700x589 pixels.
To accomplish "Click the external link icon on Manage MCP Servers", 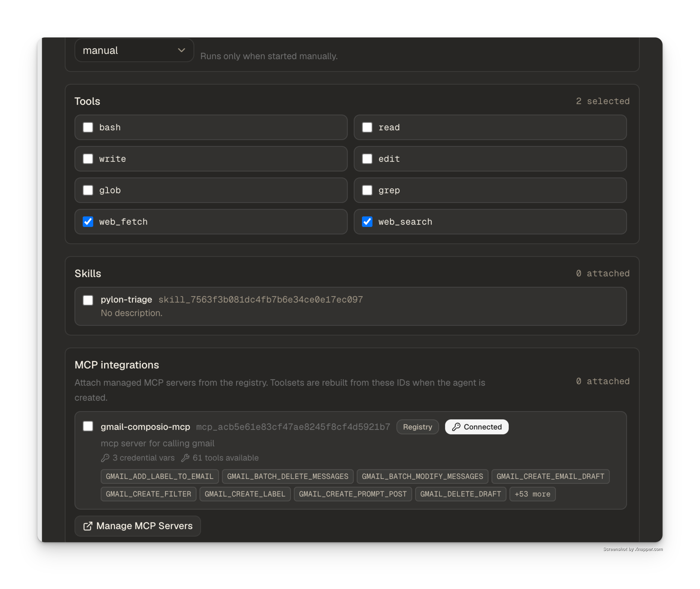I will [x=87, y=526].
